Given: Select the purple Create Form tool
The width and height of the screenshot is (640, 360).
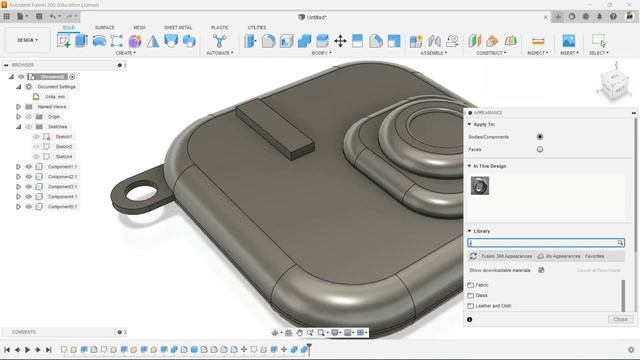Looking at the screenshot, I should [135, 41].
